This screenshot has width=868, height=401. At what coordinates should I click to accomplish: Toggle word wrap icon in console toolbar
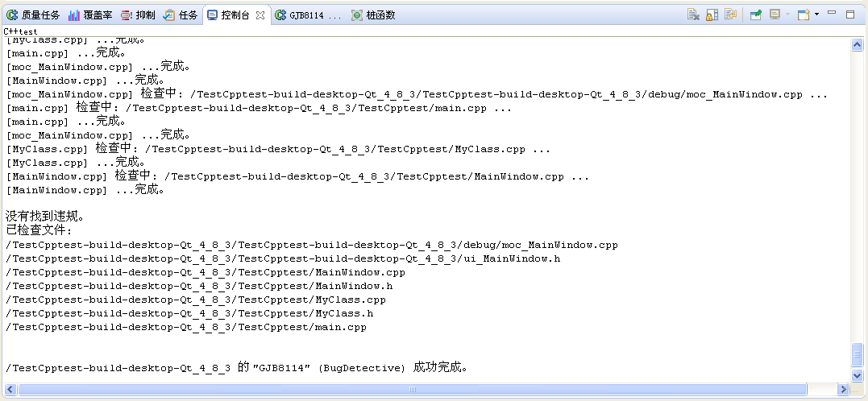point(731,15)
